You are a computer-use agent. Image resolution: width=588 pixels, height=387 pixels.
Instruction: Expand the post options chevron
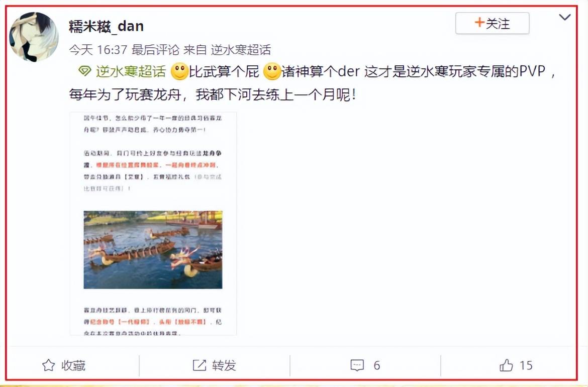pos(565,17)
